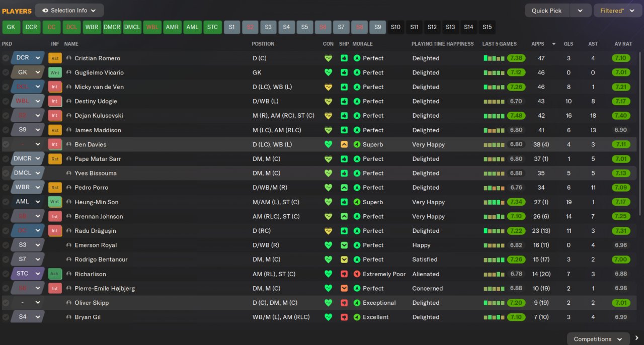The image size is (644, 345).
Task: Select the DMCR position slot tab
Action: [x=112, y=27]
